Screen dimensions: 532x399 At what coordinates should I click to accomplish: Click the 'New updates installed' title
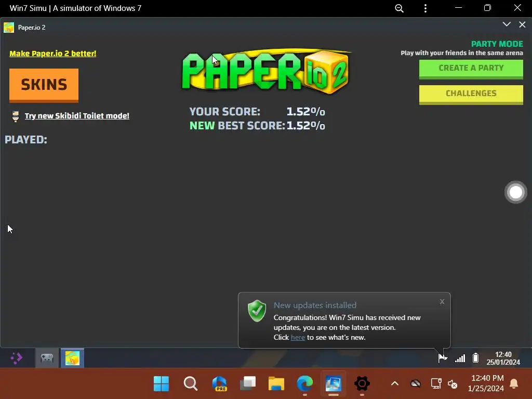coord(315,305)
